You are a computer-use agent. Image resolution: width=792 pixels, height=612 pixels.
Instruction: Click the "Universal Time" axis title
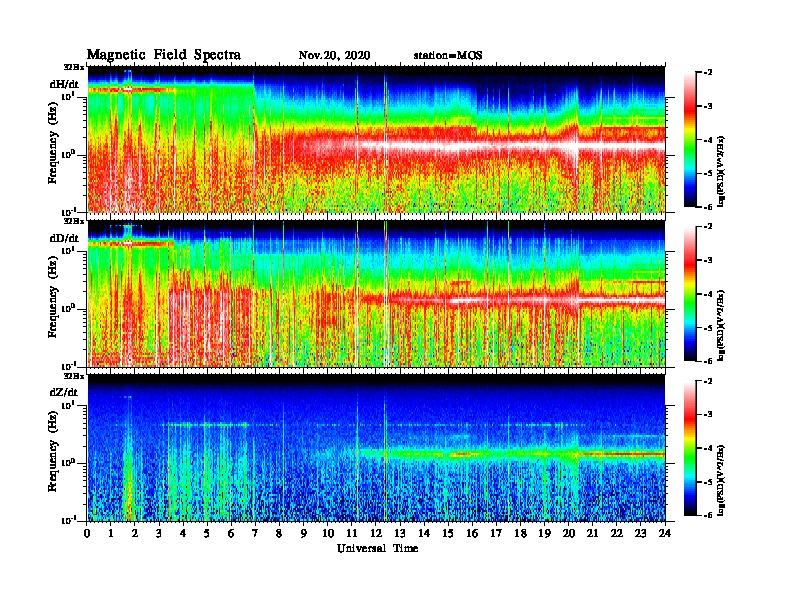pos(377,548)
